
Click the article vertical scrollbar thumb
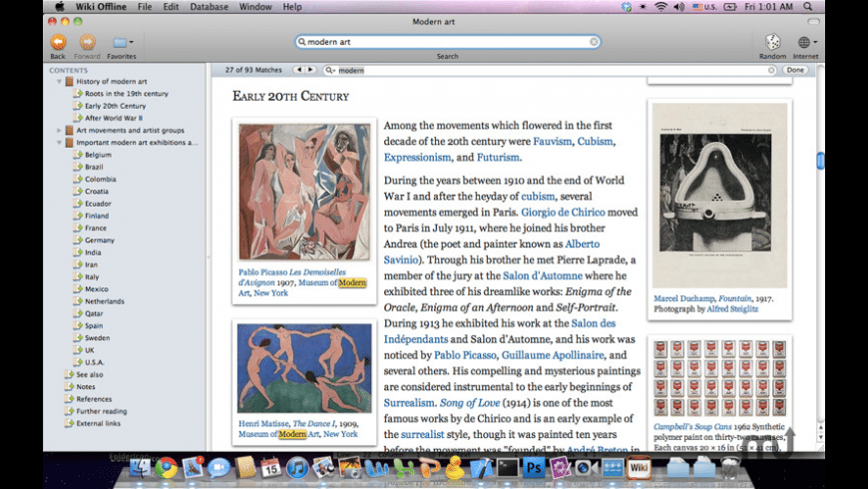820,161
